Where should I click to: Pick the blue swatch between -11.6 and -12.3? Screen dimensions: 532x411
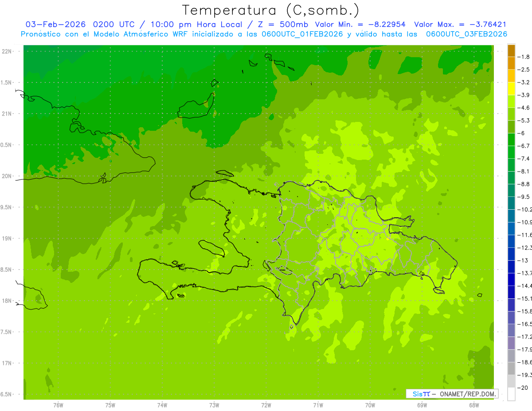(511, 241)
